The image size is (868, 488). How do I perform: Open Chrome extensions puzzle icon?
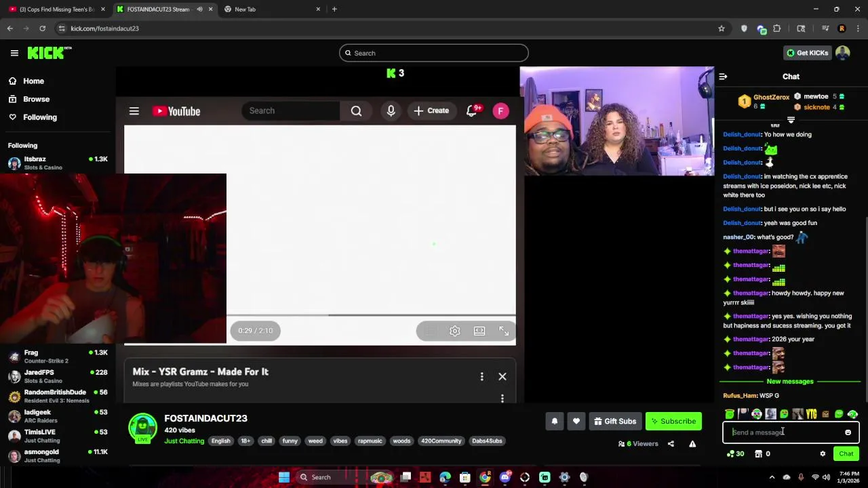click(777, 28)
